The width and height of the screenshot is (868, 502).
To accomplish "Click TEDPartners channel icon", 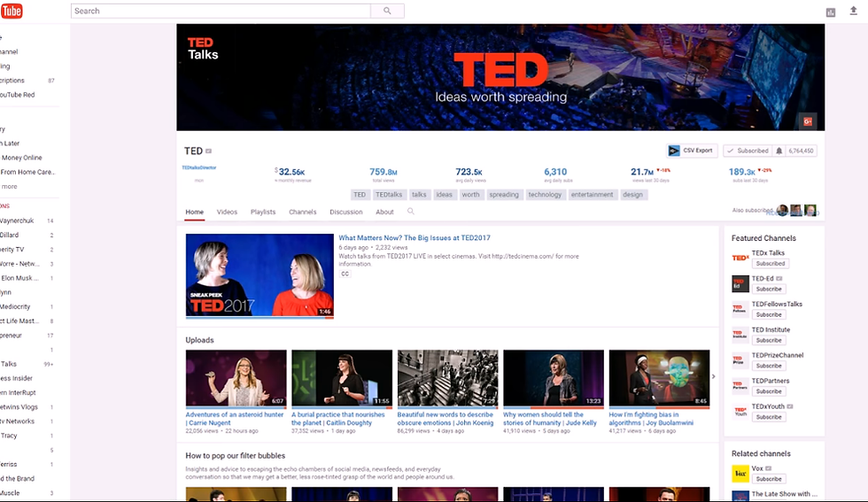I will (740, 386).
